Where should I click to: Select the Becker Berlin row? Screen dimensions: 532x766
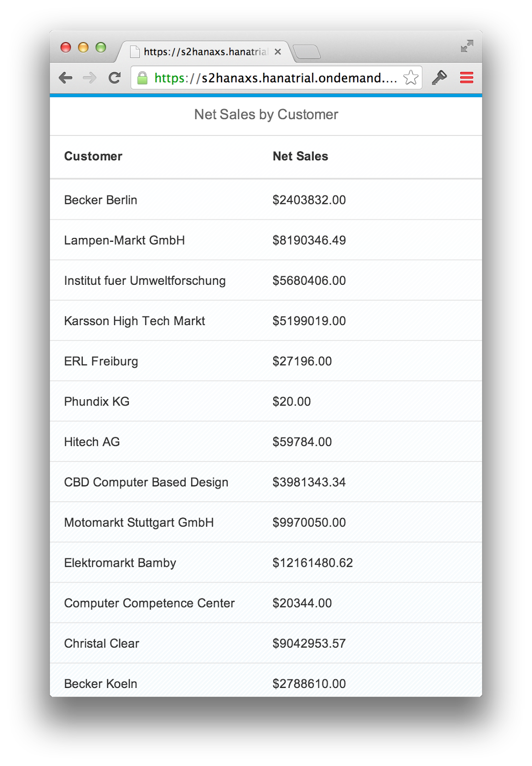click(266, 200)
